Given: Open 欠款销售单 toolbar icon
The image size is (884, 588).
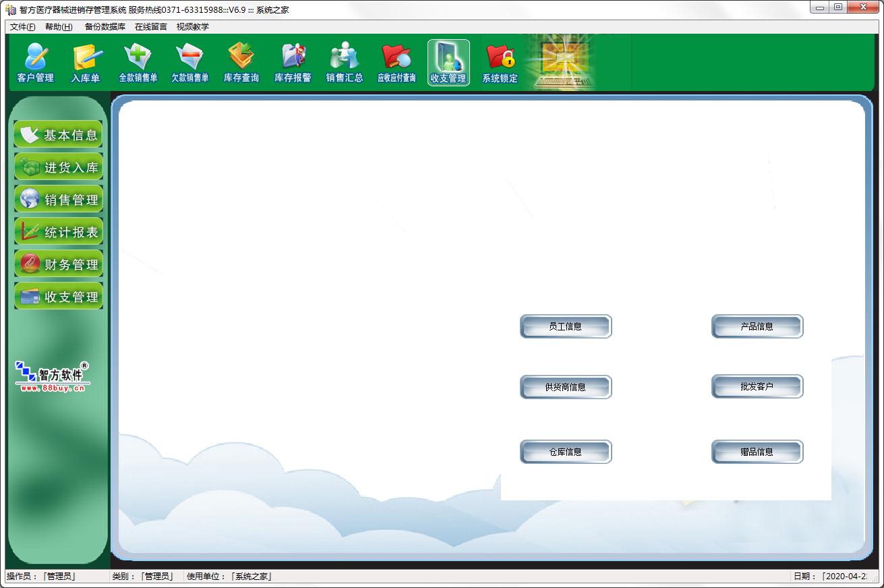Looking at the screenshot, I should pos(190,63).
